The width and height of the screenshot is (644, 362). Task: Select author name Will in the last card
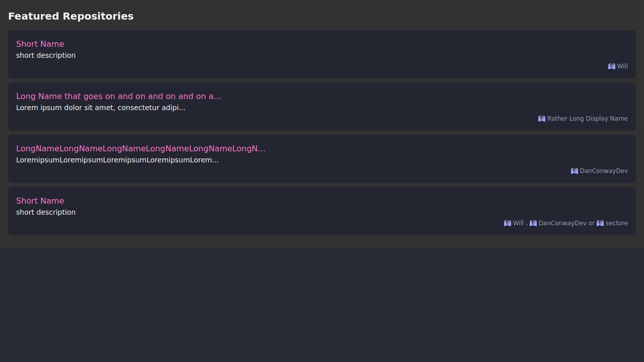tap(518, 223)
